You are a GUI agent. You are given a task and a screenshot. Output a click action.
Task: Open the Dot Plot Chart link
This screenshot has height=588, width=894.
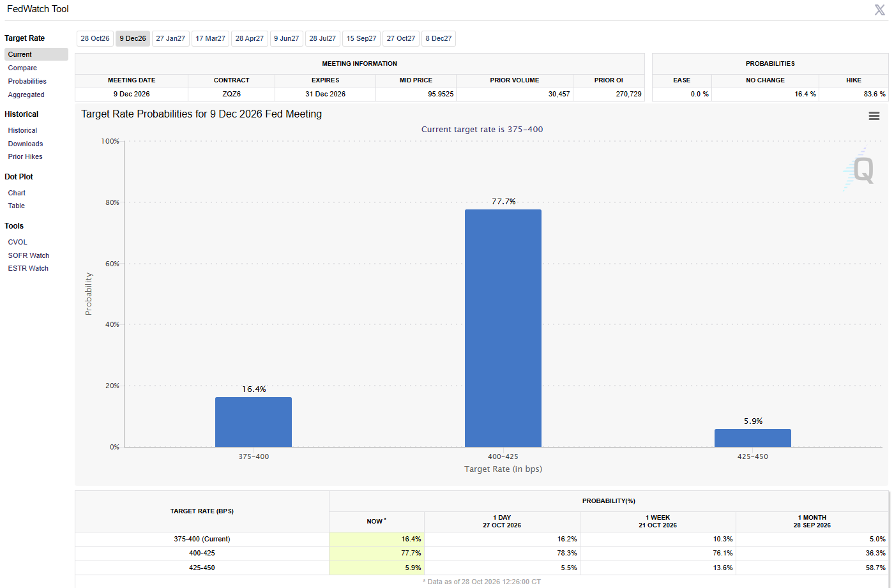pyautogui.click(x=17, y=193)
